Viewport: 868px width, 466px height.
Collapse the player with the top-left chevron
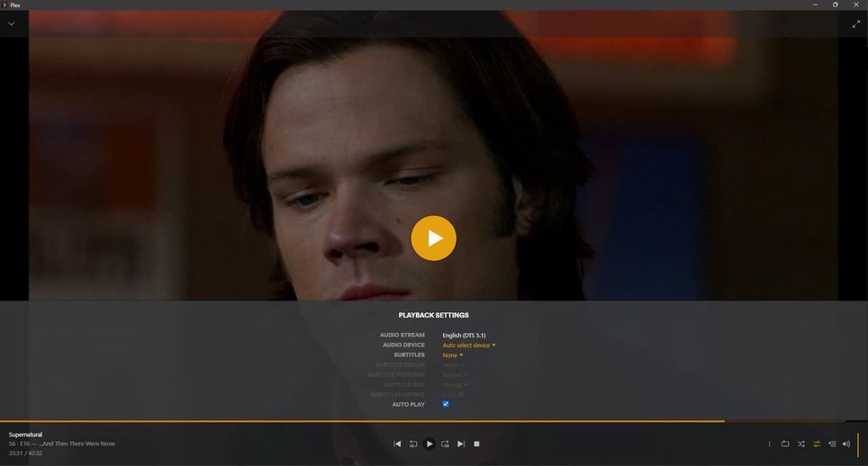point(11,23)
